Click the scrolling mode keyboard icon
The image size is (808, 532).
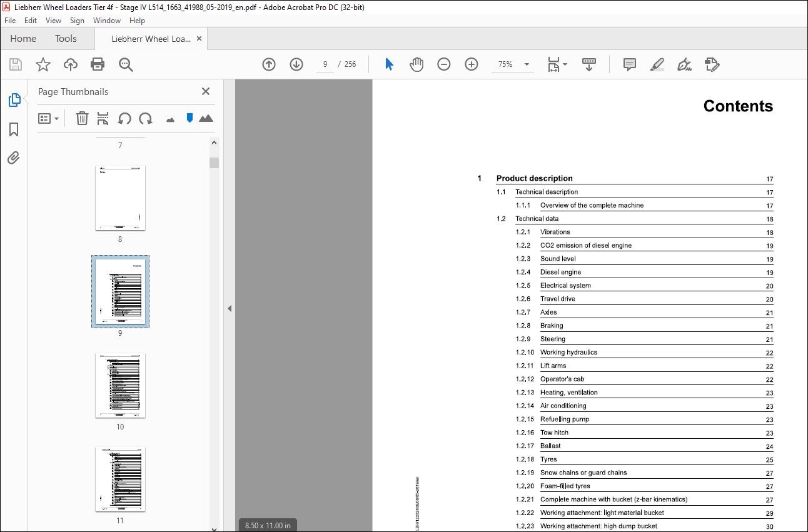point(588,64)
